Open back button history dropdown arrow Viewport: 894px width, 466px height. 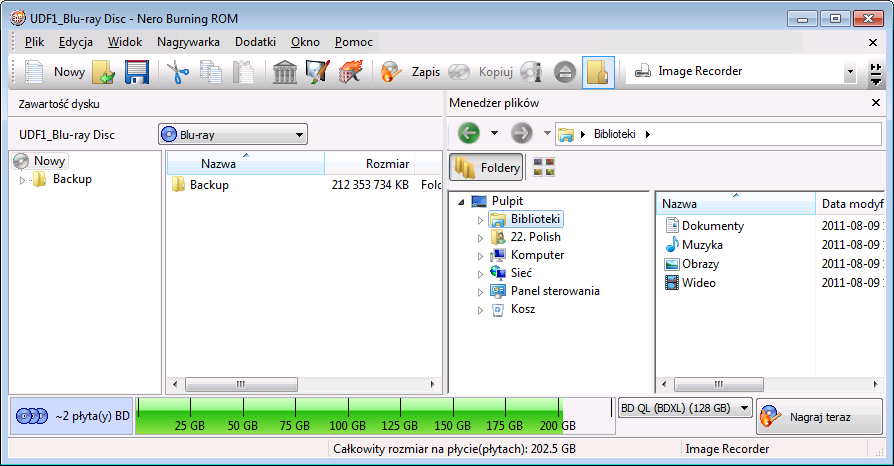494,133
